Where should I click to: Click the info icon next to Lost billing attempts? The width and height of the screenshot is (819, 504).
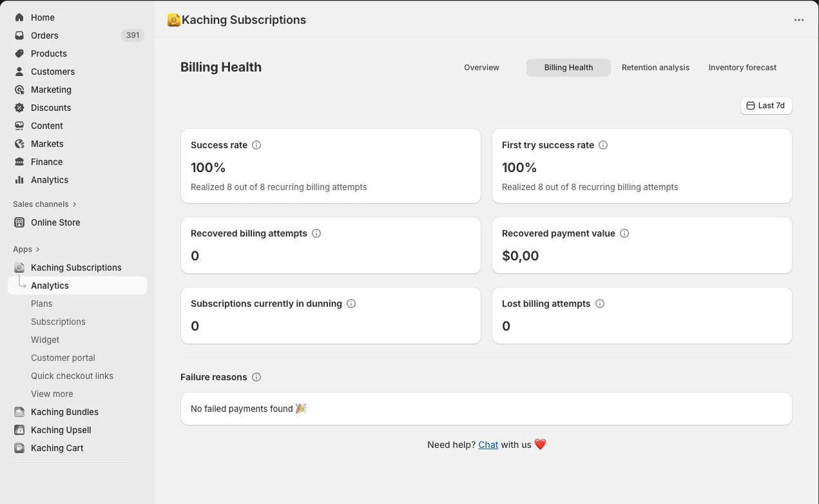[x=600, y=304]
